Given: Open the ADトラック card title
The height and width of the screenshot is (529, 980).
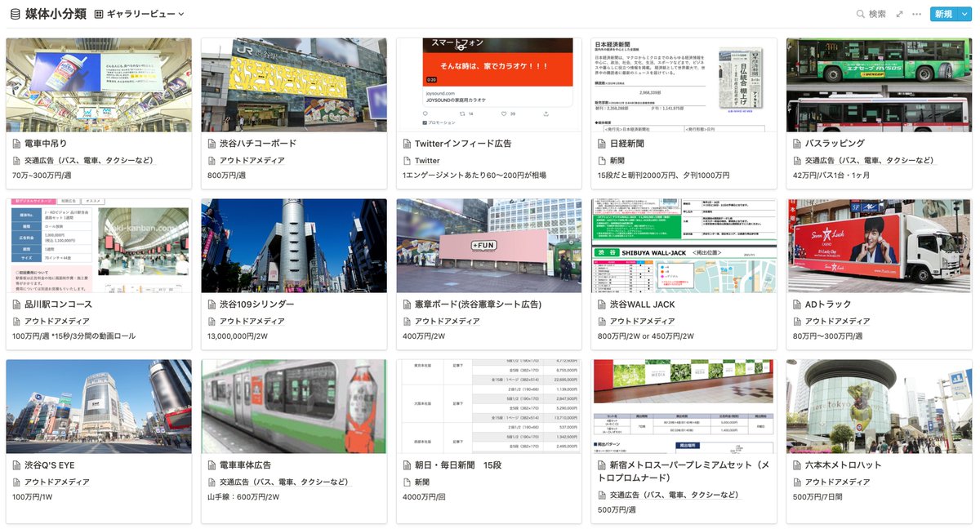Looking at the screenshot, I should [x=828, y=305].
